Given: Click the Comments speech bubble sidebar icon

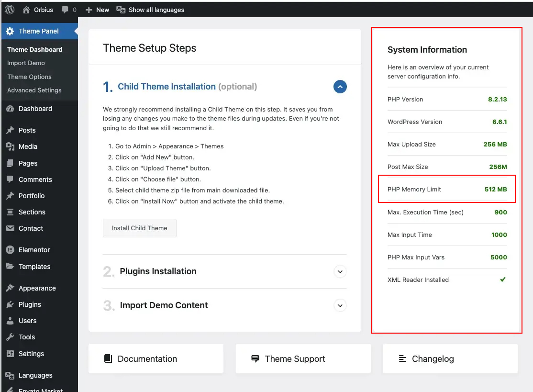Looking at the screenshot, I should coord(10,179).
